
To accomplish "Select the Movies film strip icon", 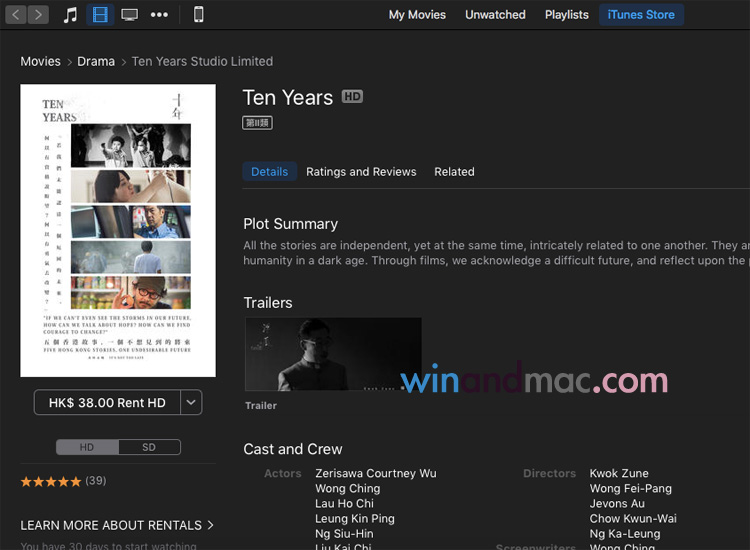I will [x=99, y=15].
